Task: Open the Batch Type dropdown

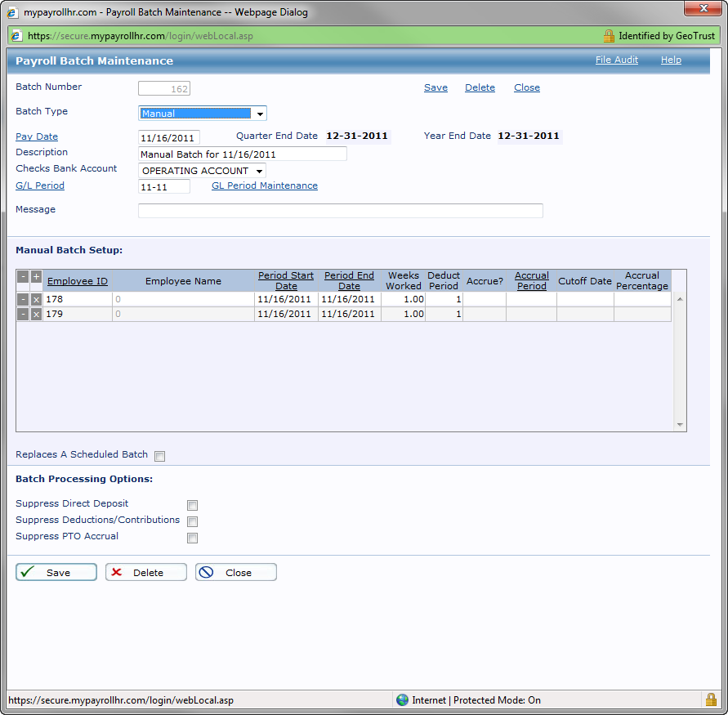Action: point(203,114)
